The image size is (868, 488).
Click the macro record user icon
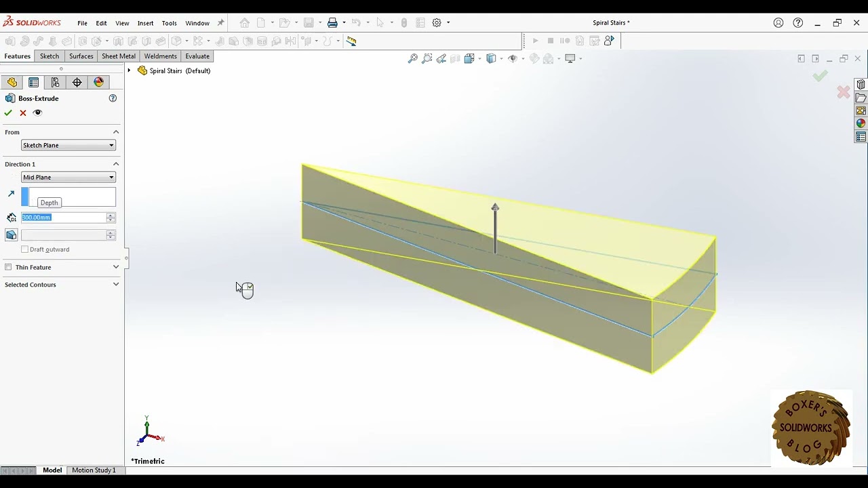tap(609, 41)
